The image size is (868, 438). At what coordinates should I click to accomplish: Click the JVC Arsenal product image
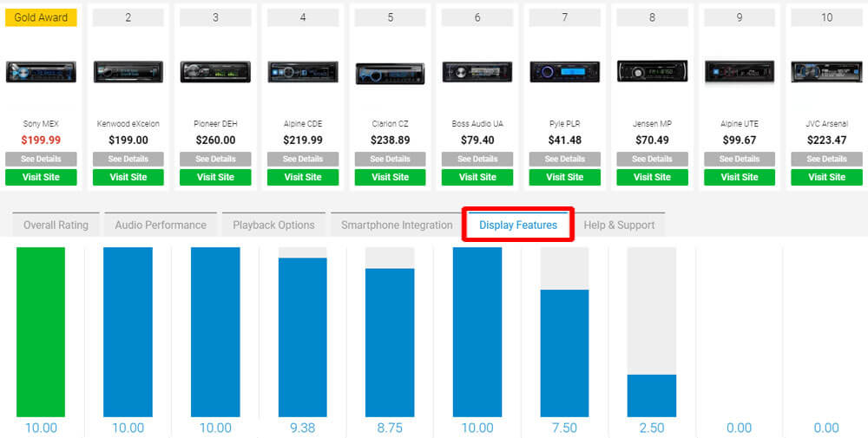point(826,72)
